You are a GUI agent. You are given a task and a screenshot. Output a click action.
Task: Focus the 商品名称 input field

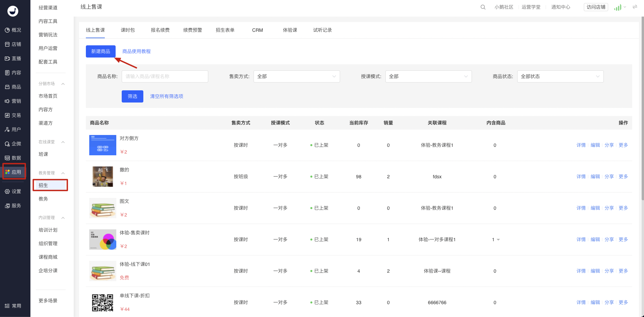tap(165, 76)
